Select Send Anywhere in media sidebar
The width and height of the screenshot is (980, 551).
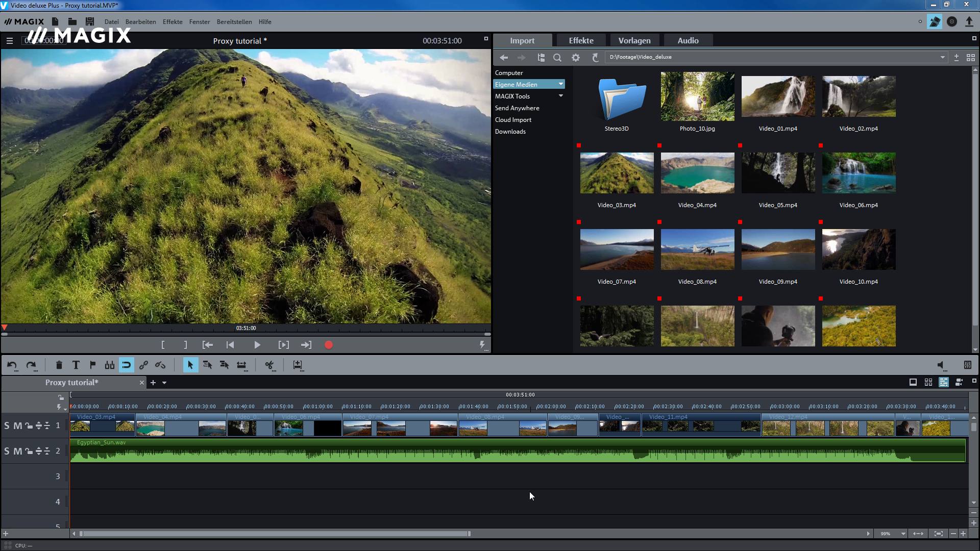tap(517, 108)
